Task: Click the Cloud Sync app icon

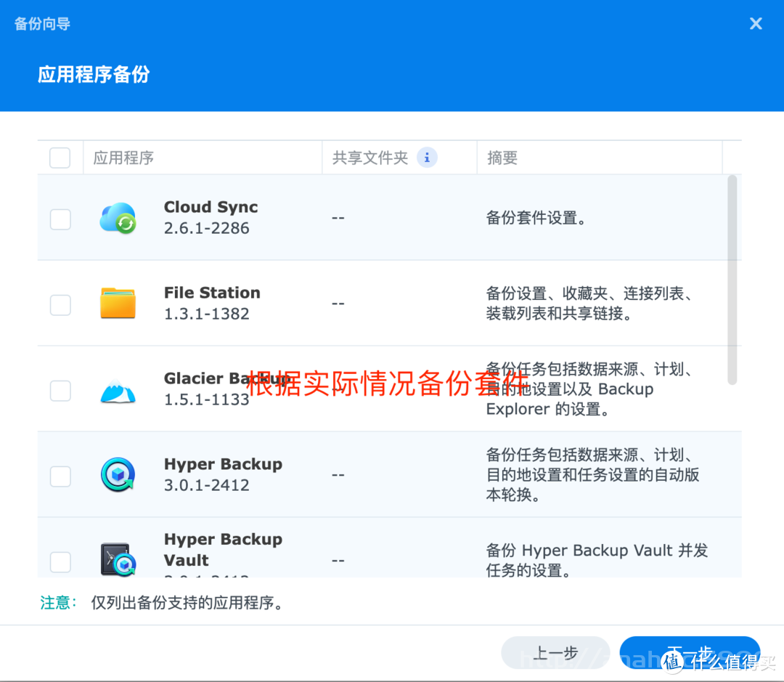Action: click(x=118, y=218)
